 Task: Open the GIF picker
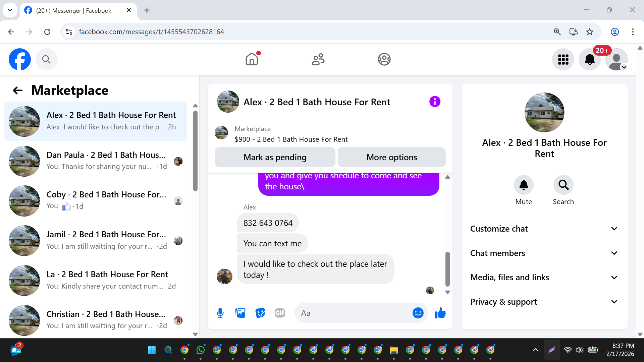click(x=280, y=313)
